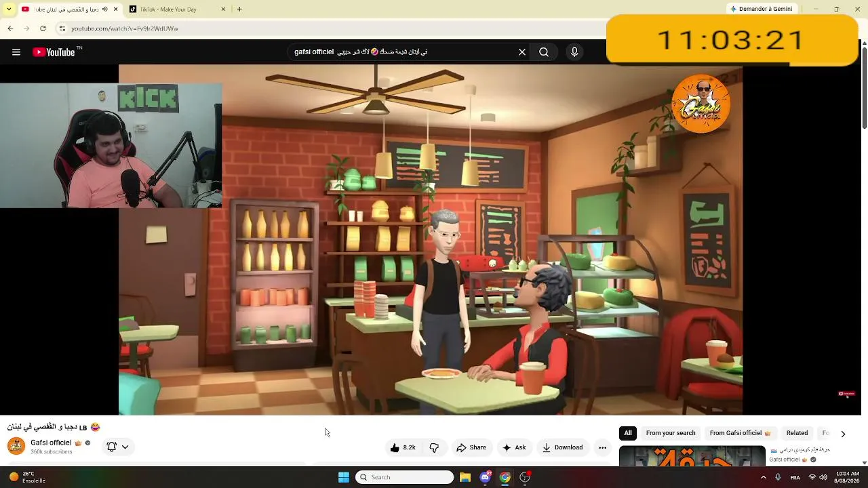The image size is (868, 488).
Task: Show more filter chips with right arrow
Action: pyautogui.click(x=843, y=434)
